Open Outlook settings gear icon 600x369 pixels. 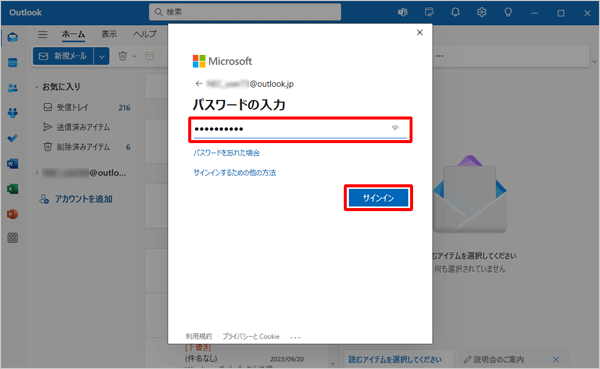coord(482,12)
